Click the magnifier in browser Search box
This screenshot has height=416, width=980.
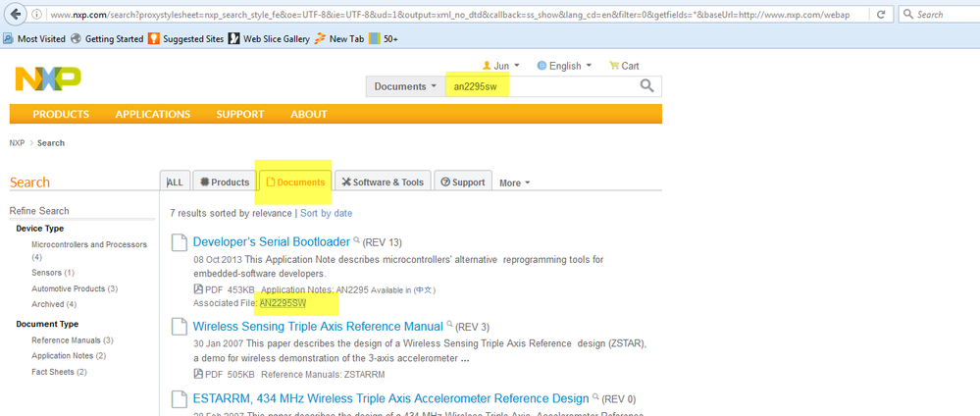[907, 15]
